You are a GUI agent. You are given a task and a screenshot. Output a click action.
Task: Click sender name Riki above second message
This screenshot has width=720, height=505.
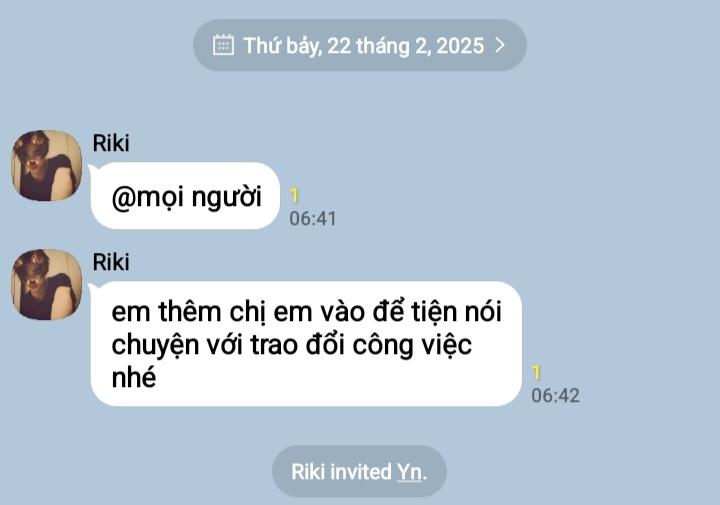111,262
